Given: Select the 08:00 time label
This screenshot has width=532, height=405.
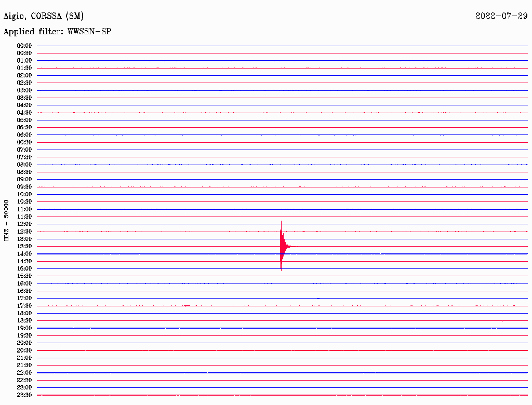Looking at the screenshot, I should 24,165.
